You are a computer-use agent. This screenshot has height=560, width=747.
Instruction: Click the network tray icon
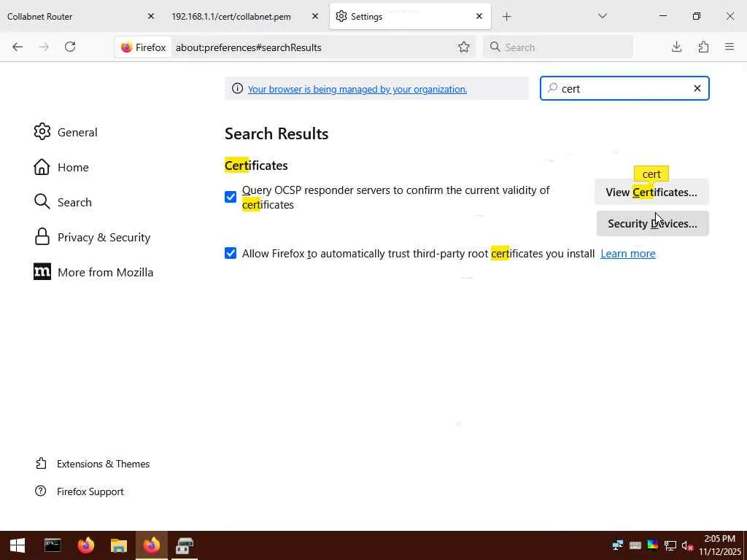pyautogui.click(x=670, y=545)
